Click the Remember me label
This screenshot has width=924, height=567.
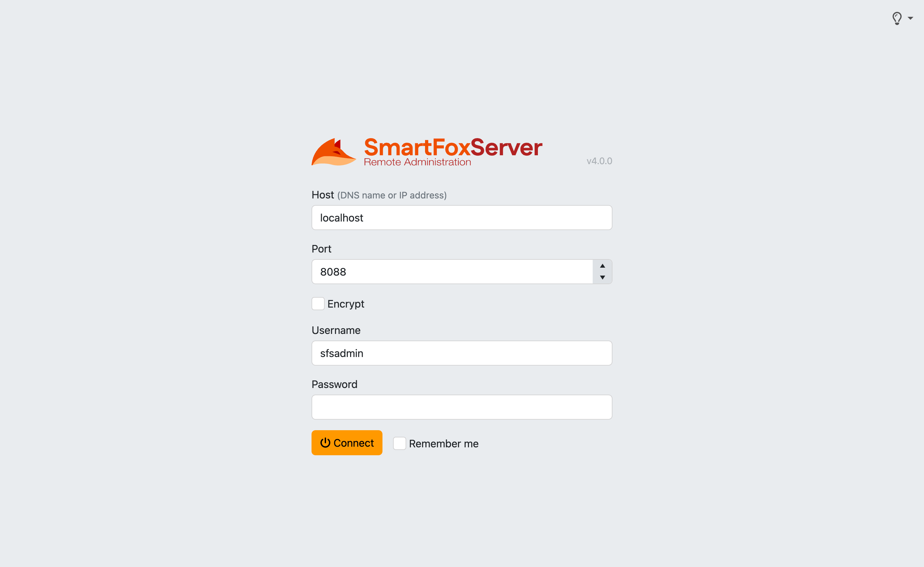444,444
